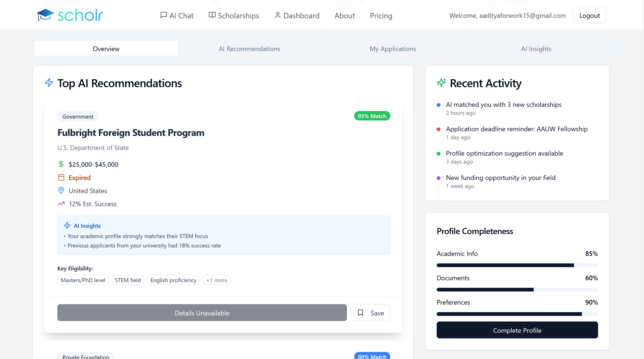Click the sparkle icon beside Recent Activity
The width and height of the screenshot is (644, 359).
point(441,83)
